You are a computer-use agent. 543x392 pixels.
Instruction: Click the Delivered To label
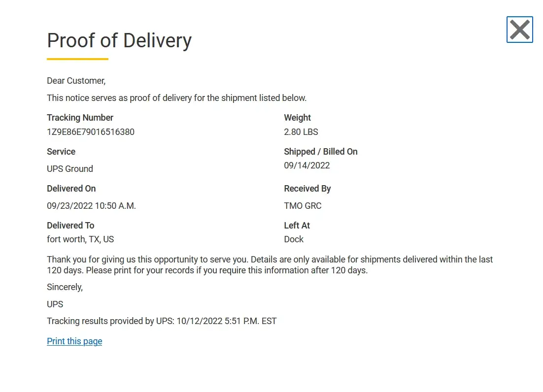click(70, 226)
